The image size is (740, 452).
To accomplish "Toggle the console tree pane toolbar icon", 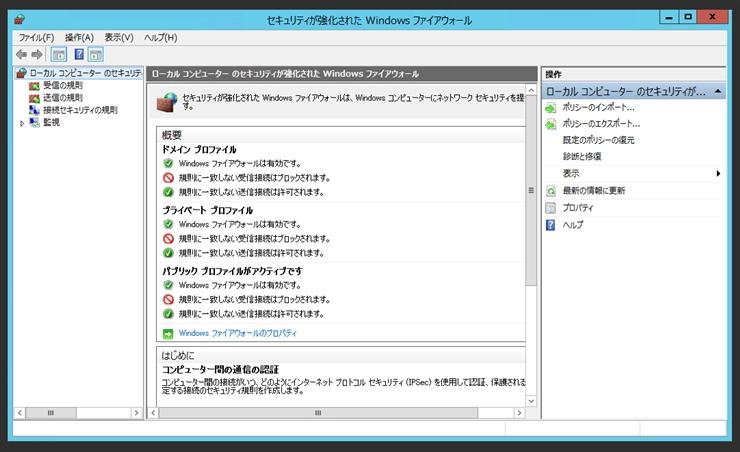I will coord(59,55).
